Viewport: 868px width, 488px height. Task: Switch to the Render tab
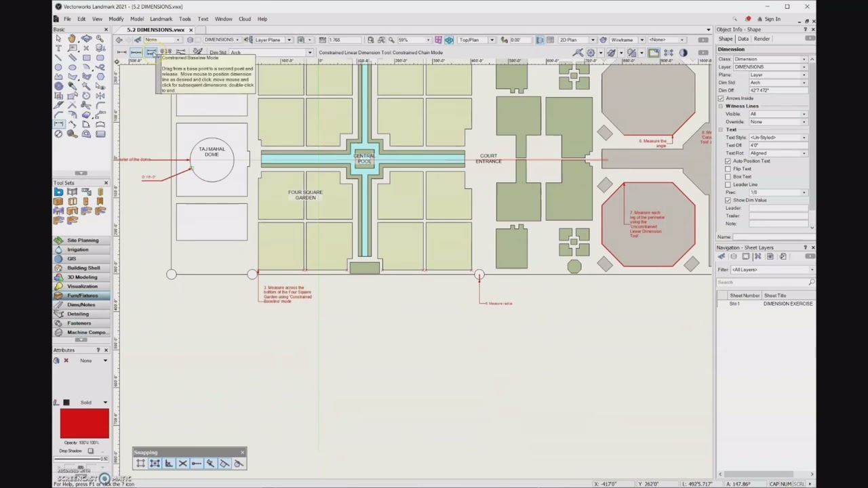(x=762, y=39)
